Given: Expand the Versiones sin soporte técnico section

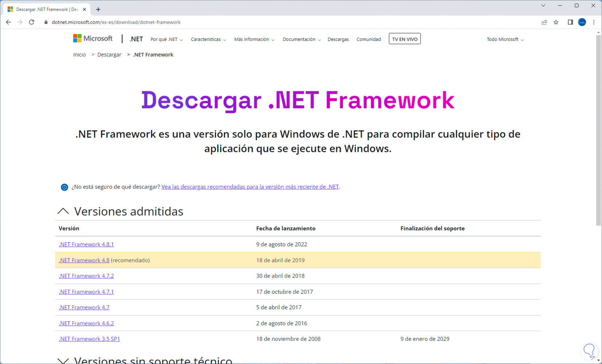Looking at the screenshot, I should 63,361.
